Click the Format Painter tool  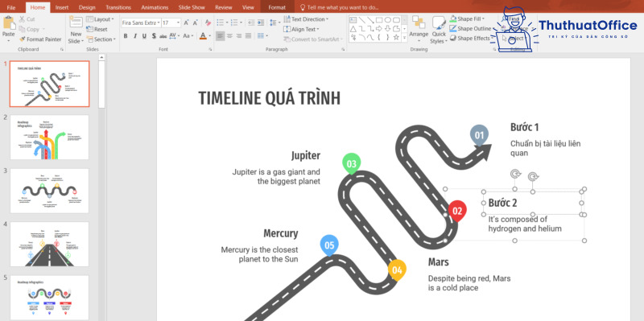pyautogui.click(x=40, y=39)
